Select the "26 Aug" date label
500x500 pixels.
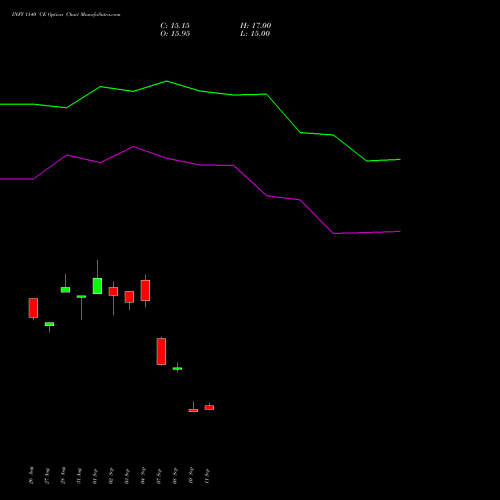coord(32,475)
